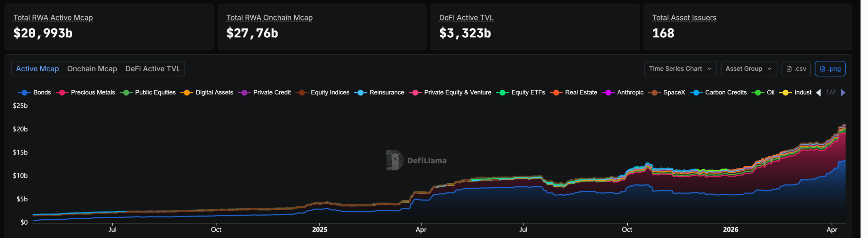Toggle Equity ETFs series in legend

(520, 92)
